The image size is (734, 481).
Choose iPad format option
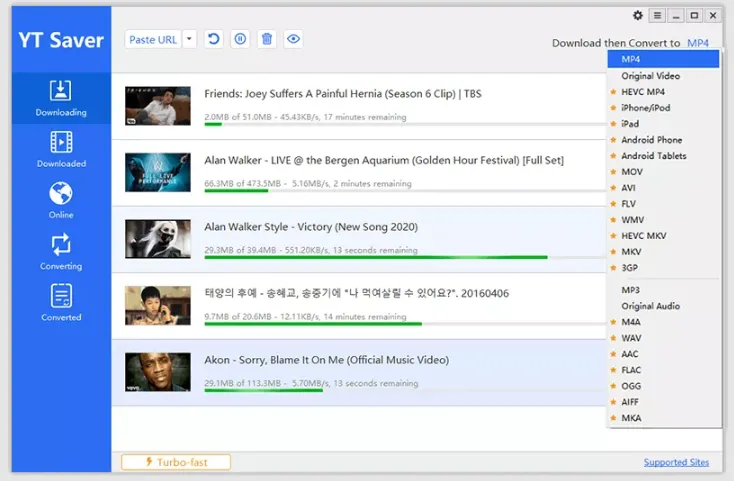[663, 124]
